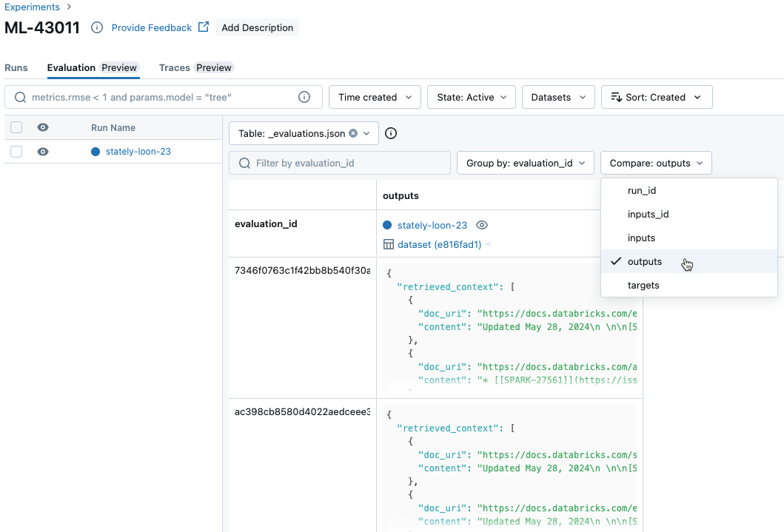Clear the _evaluations.json table selection
The height and width of the screenshot is (532, 784).
[353, 133]
